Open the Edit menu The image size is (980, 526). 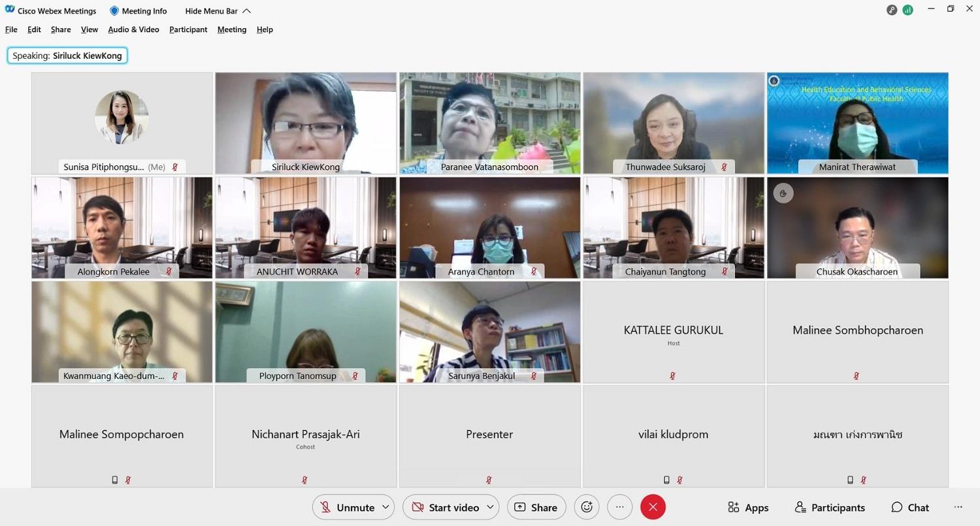(34, 29)
